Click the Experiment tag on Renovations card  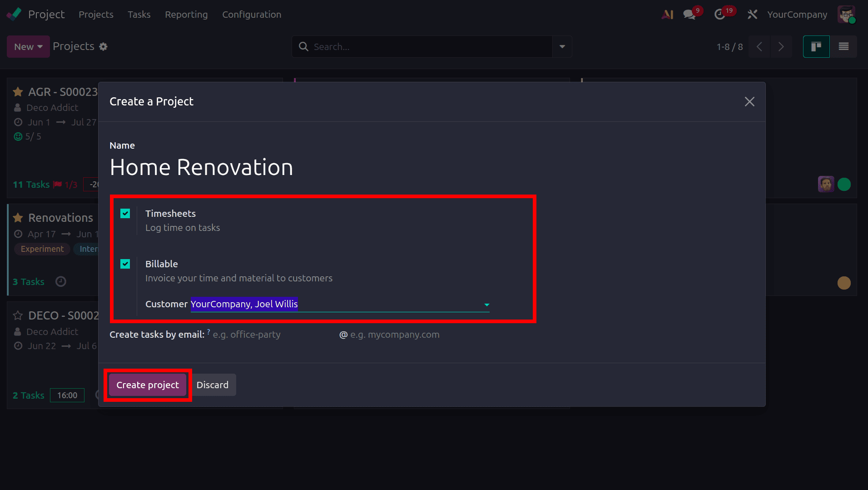pos(42,249)
